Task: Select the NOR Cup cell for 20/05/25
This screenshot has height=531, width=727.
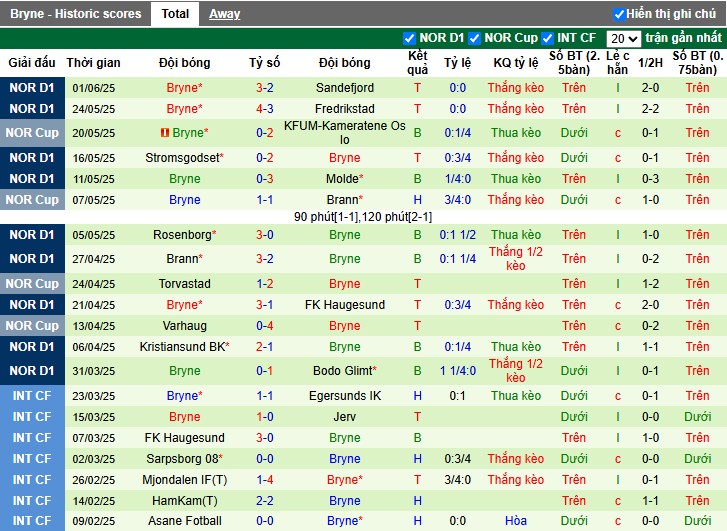Action: click(x=32, y=133)
